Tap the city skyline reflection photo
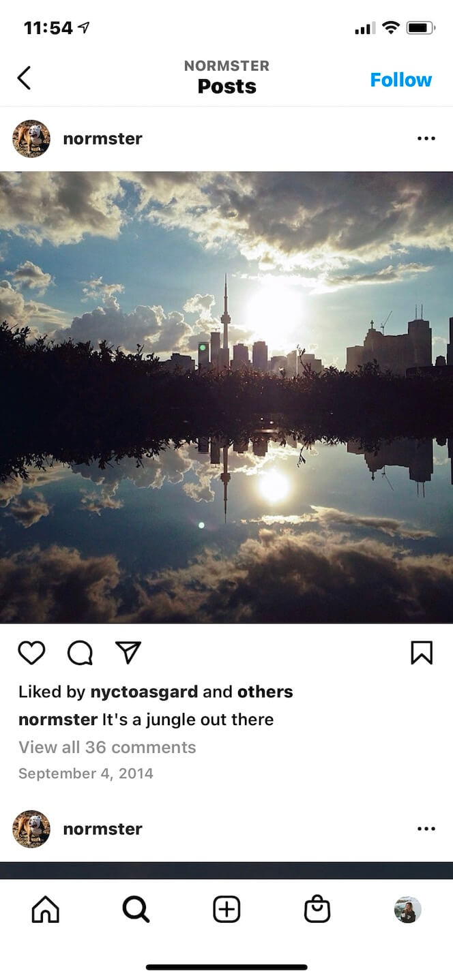453x980 pixels. pyautogui.click(x=227, y=397)
